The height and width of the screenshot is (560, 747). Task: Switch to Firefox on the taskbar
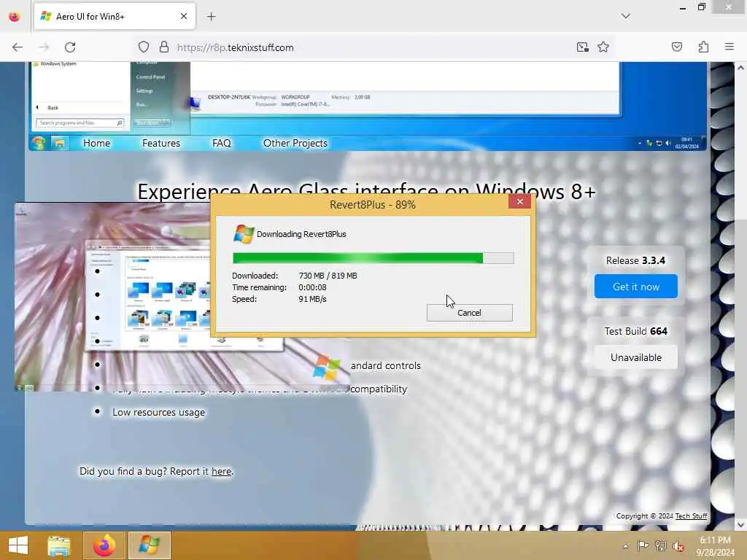(x=104, y=545)
